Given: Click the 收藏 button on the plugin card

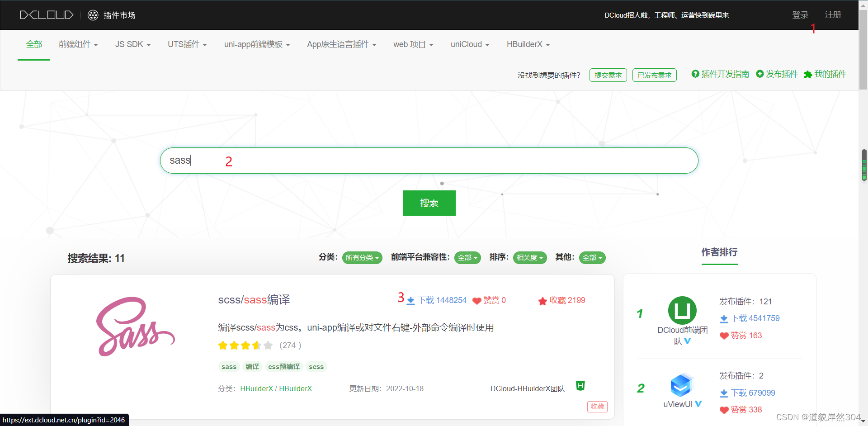Looking at the screenshot, I should (597, 407).
